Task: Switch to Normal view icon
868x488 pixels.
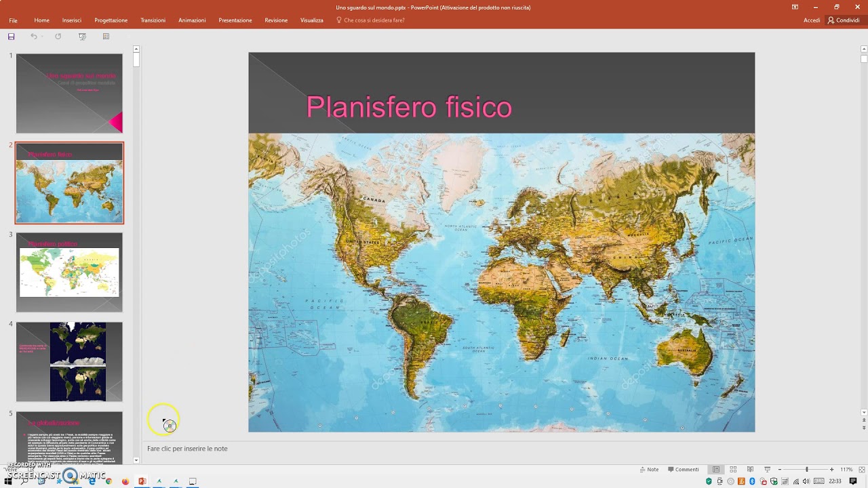Action: pyautogui.click(x=716, y=469)
